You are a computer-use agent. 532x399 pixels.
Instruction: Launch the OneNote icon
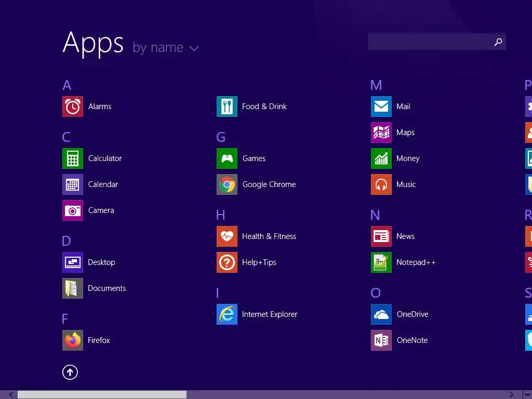click(381, 340)
